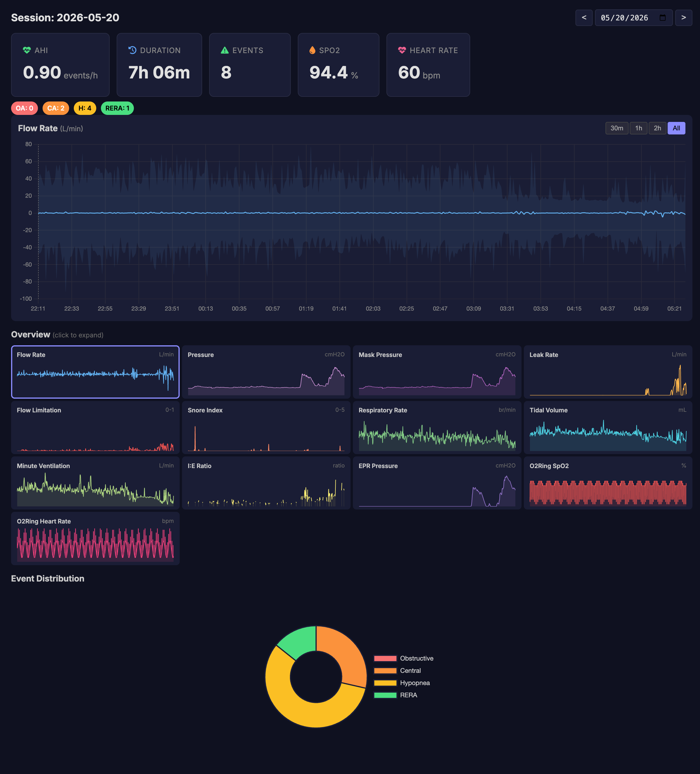Screen dimensions: 700x774
Task: Expand the I:E Ratio overview chart
Action: [266, 483]
